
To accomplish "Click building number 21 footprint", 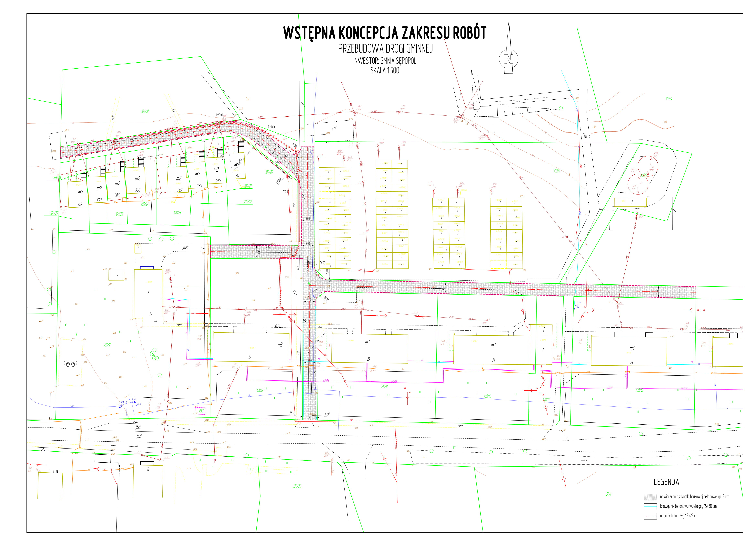I will pyautogui.click(x=148, y=293).
